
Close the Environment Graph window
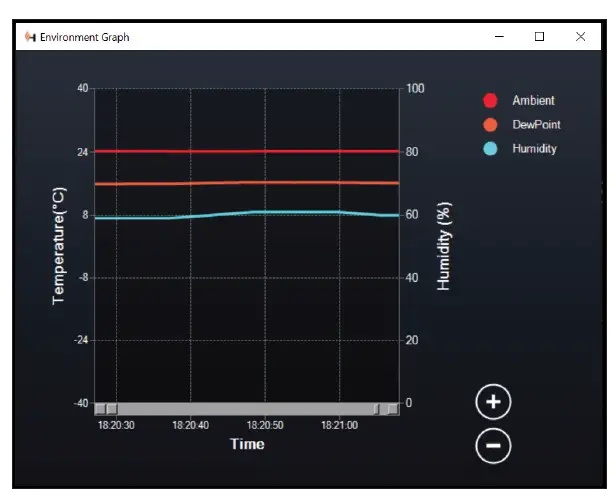[x=580, y=37]
